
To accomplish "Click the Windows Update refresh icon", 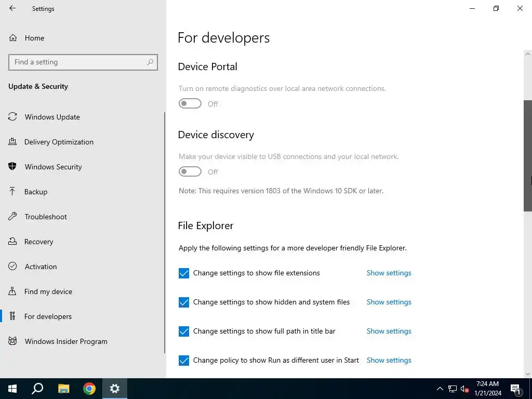I will (x=12, y=117).
